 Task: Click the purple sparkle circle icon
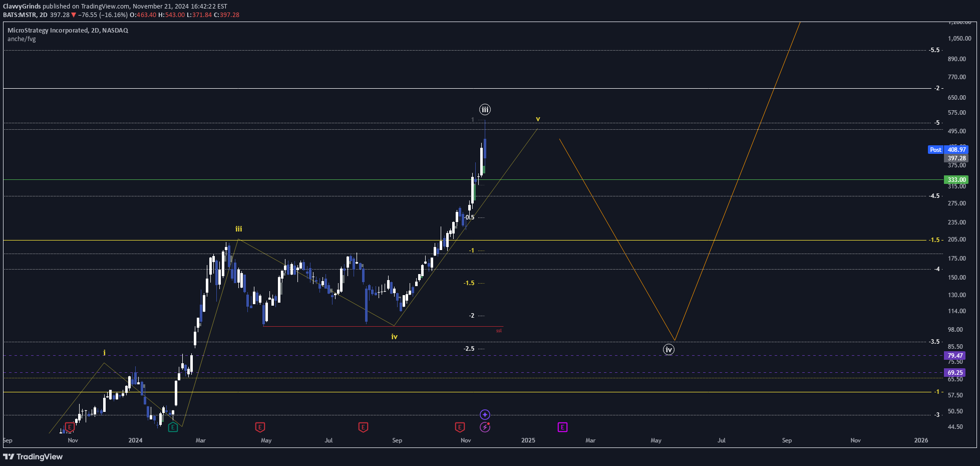(x=485, y=414)
